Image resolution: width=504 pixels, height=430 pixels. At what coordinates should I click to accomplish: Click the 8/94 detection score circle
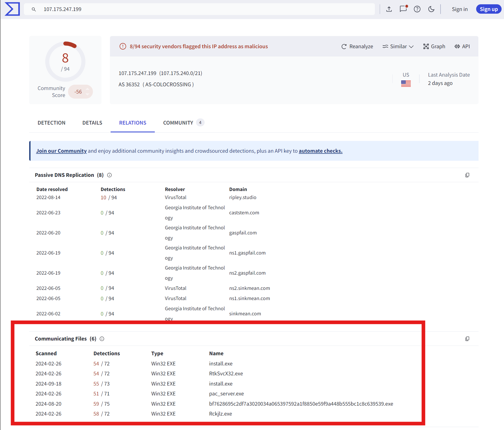click(x=65, y=62)
